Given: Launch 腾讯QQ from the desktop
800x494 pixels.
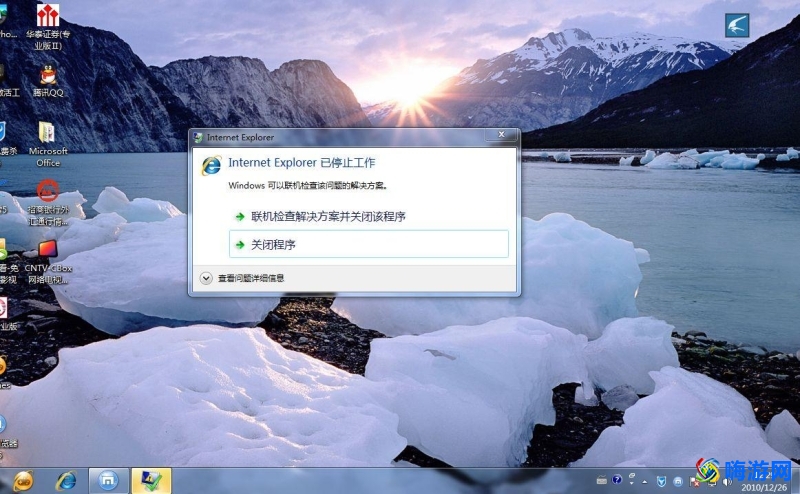Looking at the screenshot, I should (x=48, y=80).
